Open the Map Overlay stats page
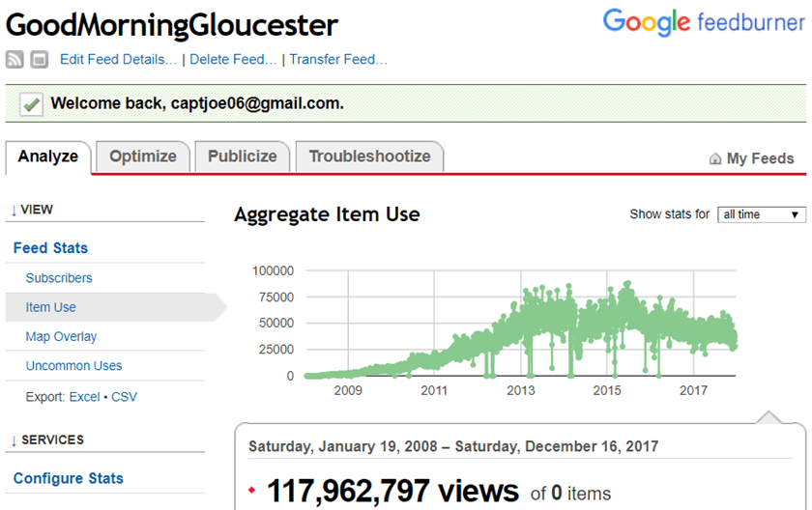Viewport: 812px width, 510px height. [x=61, y=337]
